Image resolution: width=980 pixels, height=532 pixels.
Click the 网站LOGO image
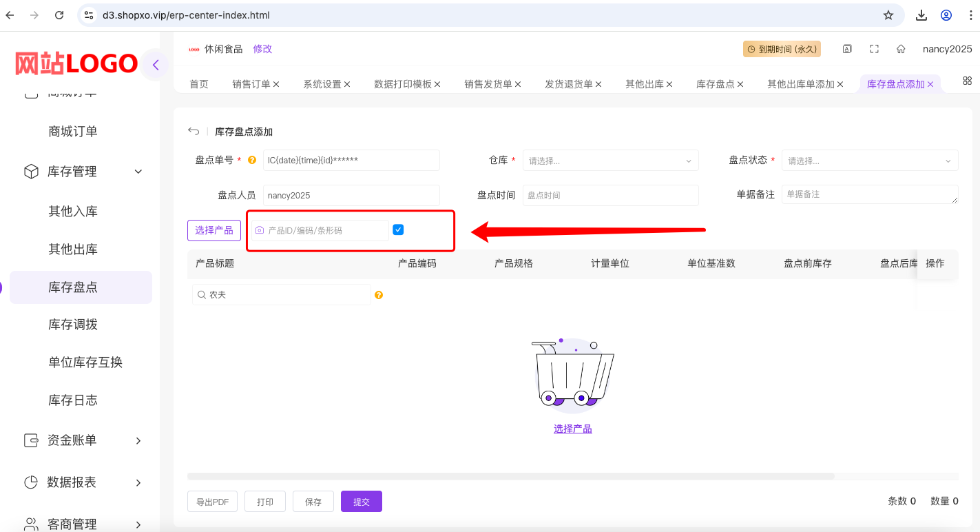point(76,63)
